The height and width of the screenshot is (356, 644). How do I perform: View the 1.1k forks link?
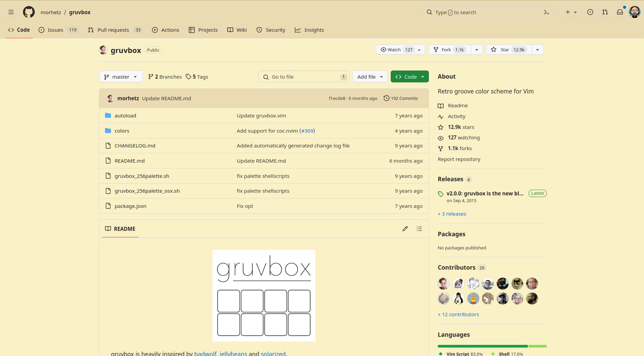pyautogui.click(x=460, y=148)
